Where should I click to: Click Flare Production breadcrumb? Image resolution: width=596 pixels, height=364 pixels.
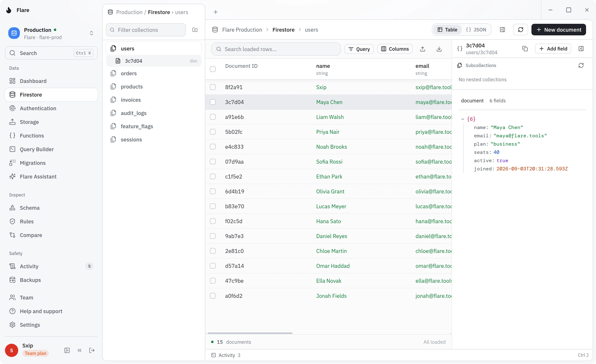[242, 30]
